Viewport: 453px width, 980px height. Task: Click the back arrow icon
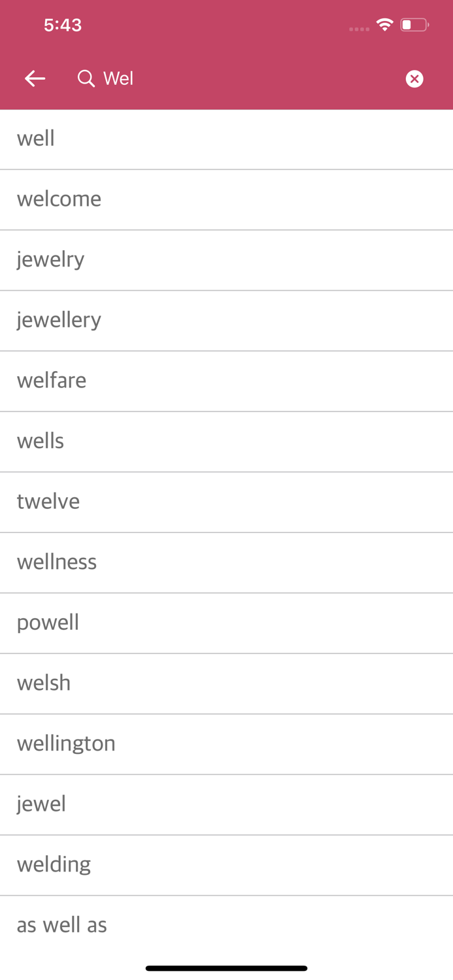click(35, 78)
